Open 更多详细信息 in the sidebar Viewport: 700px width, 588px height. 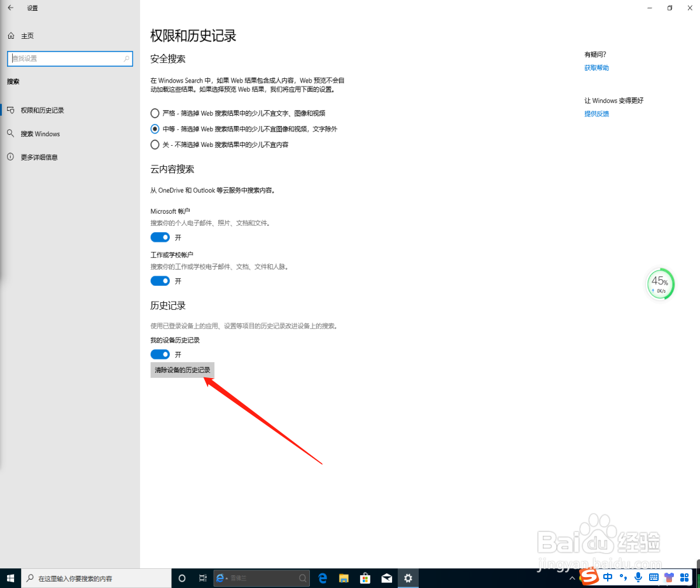pyautogui.click(x=39, y=157)
